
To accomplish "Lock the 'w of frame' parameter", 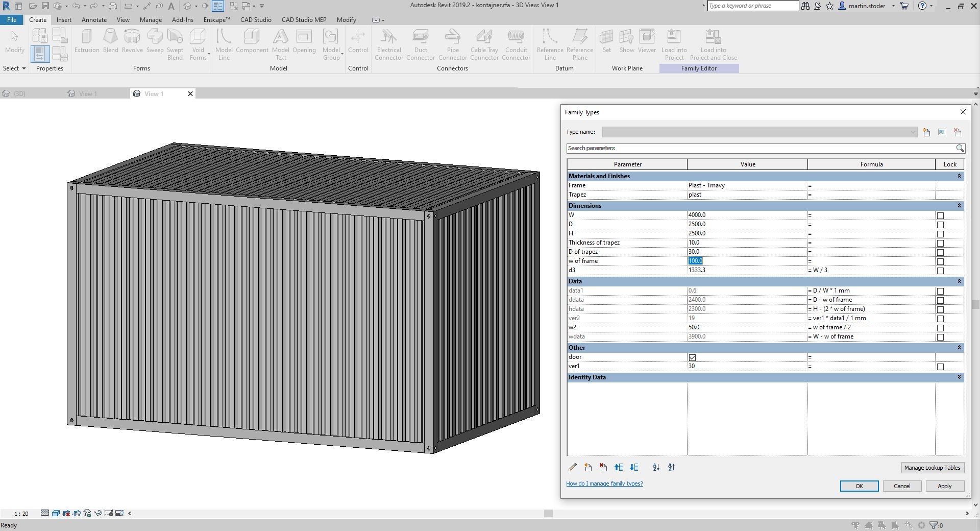I will click(940, 261).
